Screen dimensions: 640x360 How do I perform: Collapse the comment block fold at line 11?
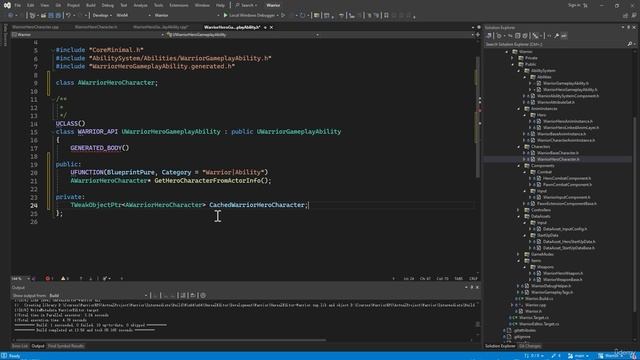(53, 99)
